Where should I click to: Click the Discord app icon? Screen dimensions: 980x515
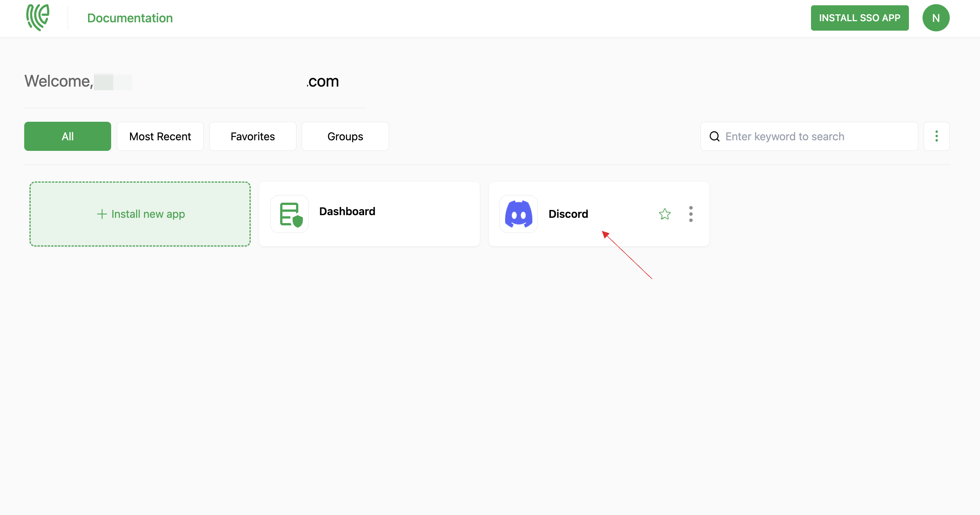point(519,214)
